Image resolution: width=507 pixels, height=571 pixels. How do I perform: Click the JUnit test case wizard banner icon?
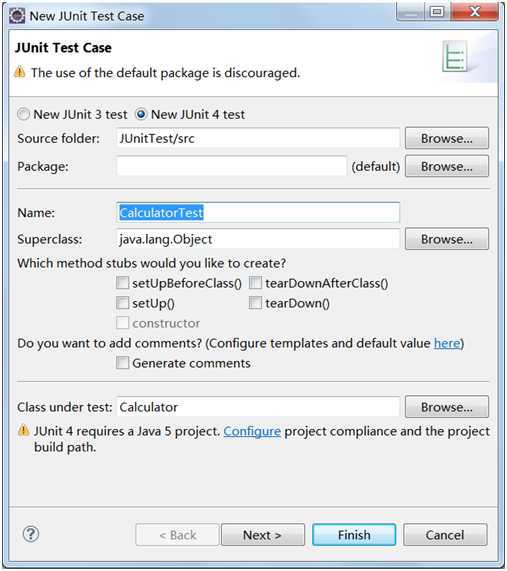455,56
